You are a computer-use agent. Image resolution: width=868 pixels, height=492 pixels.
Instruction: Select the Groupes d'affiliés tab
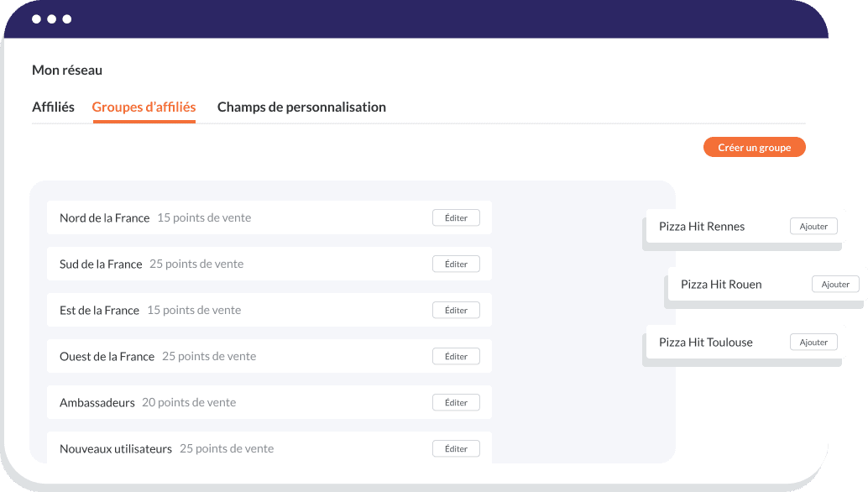point(144,107)
